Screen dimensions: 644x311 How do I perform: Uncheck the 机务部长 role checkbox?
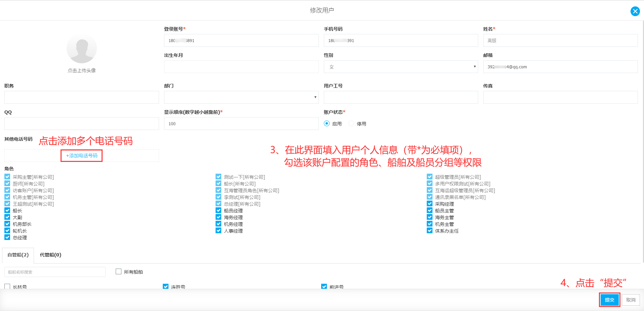coord(7,224)
